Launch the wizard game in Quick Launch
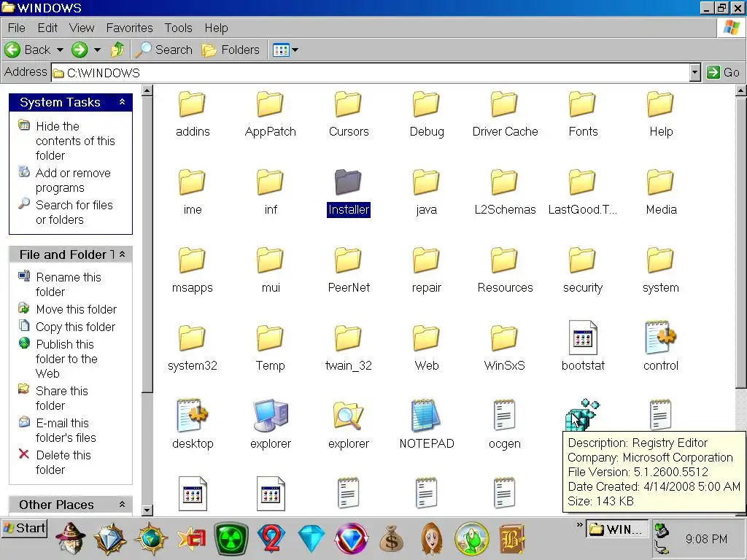747x560 pixels. [x=71, y=538]
